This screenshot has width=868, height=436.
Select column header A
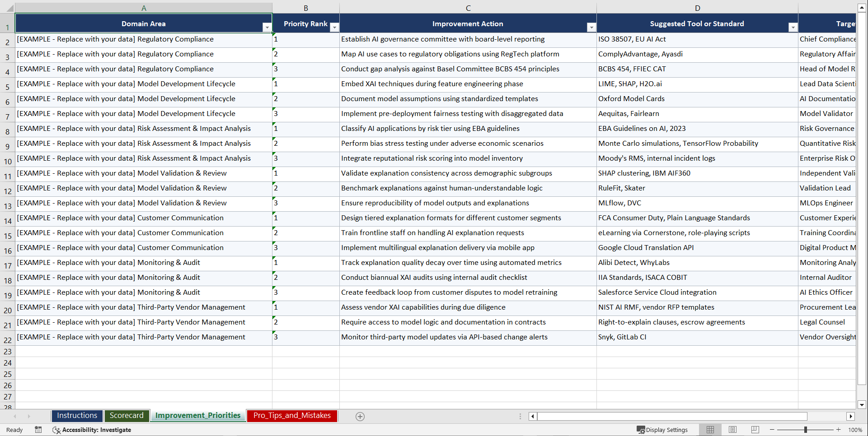coord(144,8)
